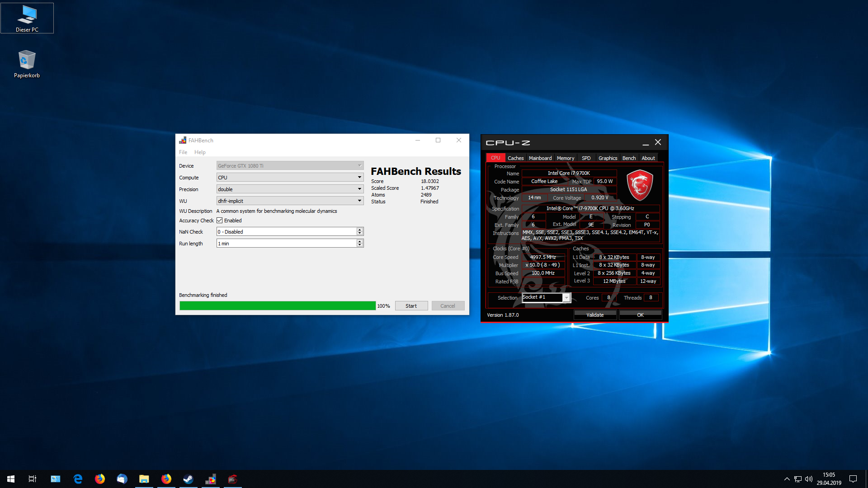Switch to the Memory tab in CPU-Z

[565, 158]
